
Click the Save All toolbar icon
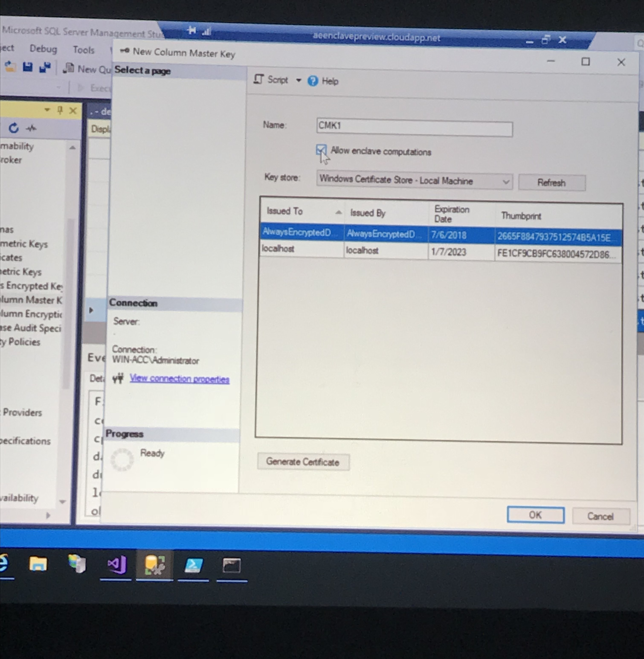point(45,67)
